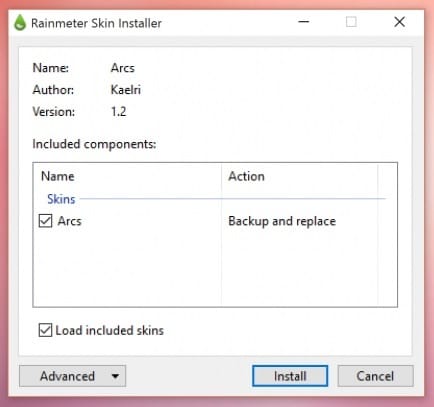Click the 'Backup and replace' action cell
Screen dimensions: 434x407
coord(282,221)
